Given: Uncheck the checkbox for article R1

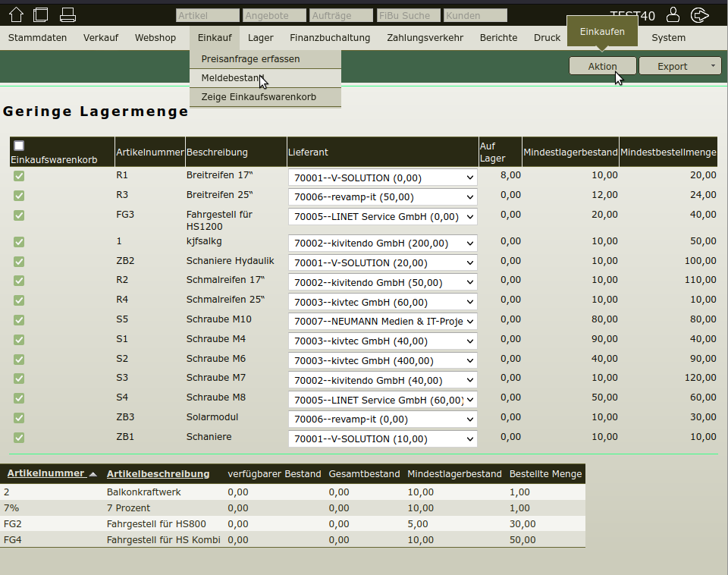Looking at the screenshot, I should [19, 176].
